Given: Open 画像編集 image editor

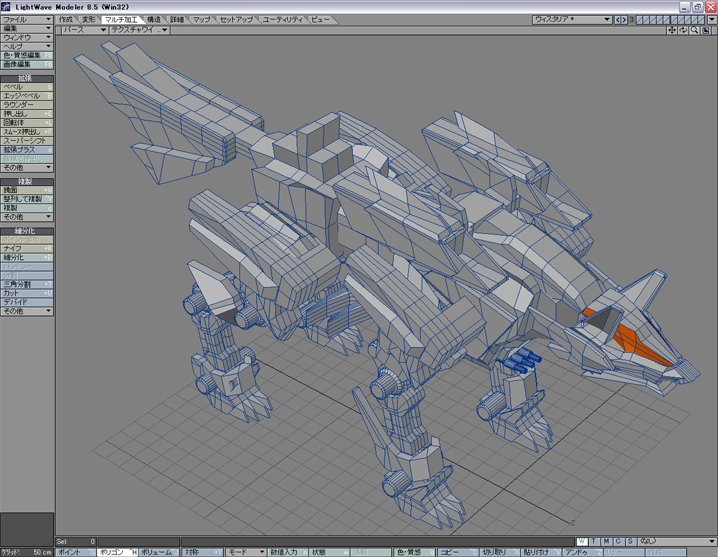Looking at the screenshot, I should coord(27,64).
